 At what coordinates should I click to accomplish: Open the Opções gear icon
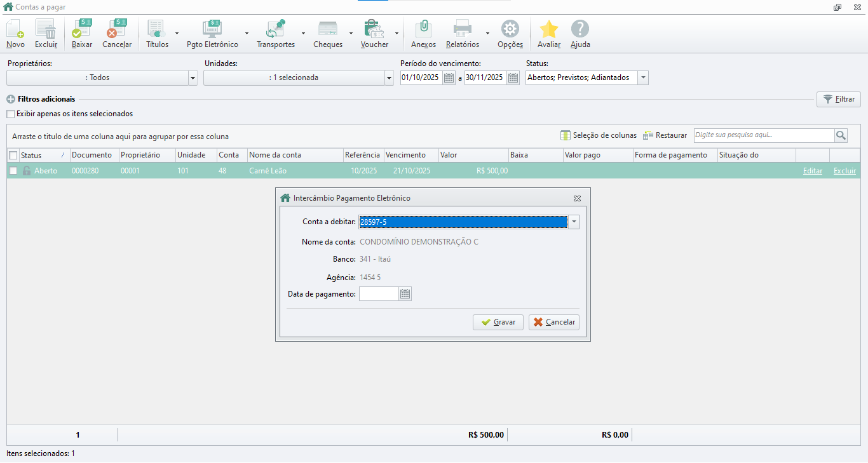point(510,29)
